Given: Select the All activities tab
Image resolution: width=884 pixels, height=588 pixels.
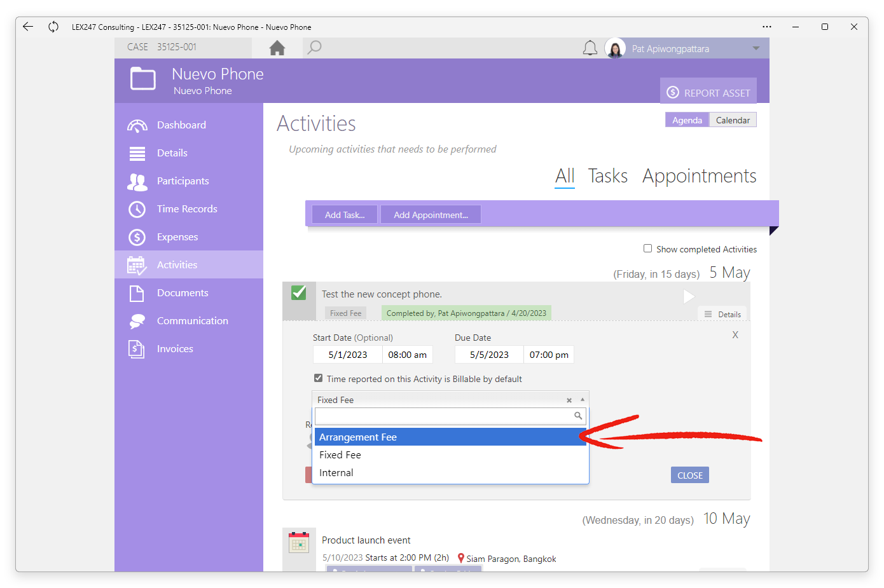Looking at the screenshot, I should pyautogui.click(x=565, y=176).
